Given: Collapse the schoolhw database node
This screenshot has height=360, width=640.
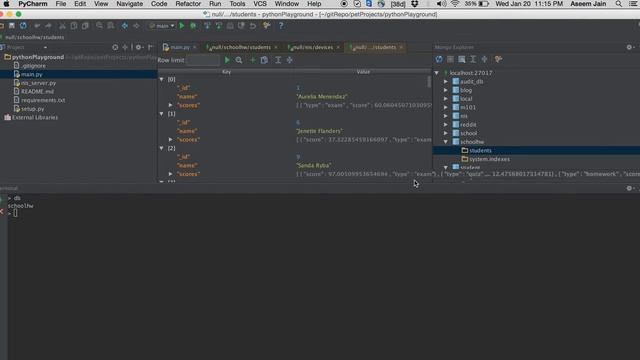Looking at the screenshot, I should tap(446, 142).
